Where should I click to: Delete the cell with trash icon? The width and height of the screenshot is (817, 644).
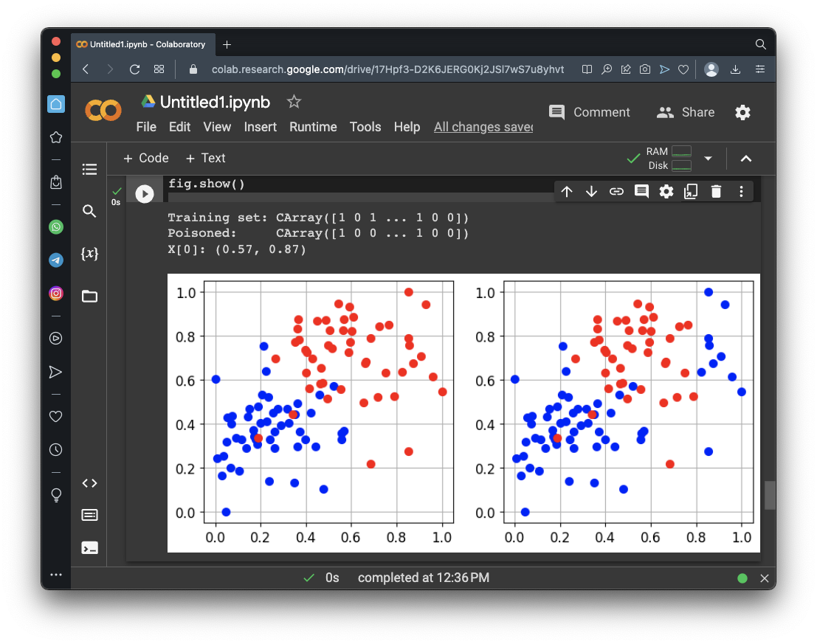pos(716,192)
